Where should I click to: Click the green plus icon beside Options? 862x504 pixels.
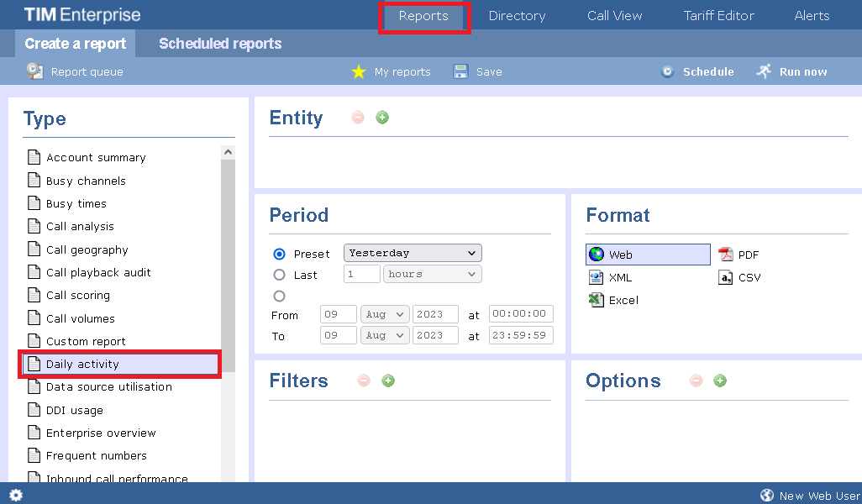[720, 381]
